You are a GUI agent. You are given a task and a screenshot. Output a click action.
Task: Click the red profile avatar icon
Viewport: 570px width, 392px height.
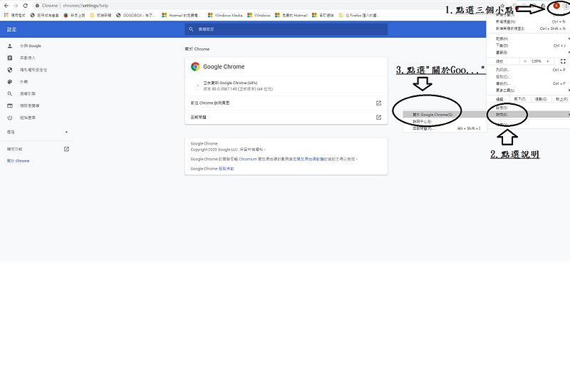(x=556, y=6)
